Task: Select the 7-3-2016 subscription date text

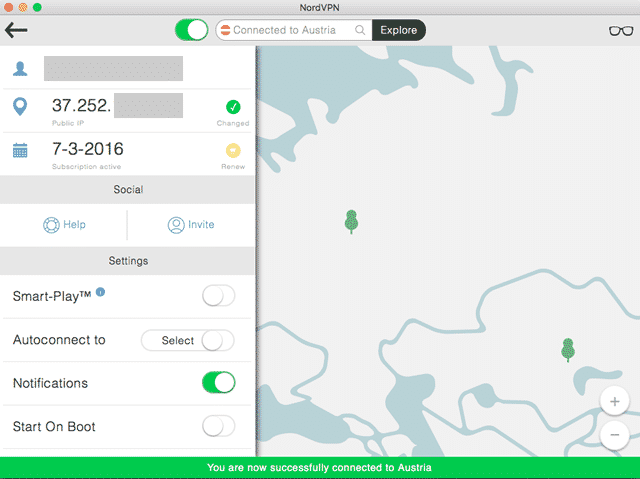Action: 88,149
